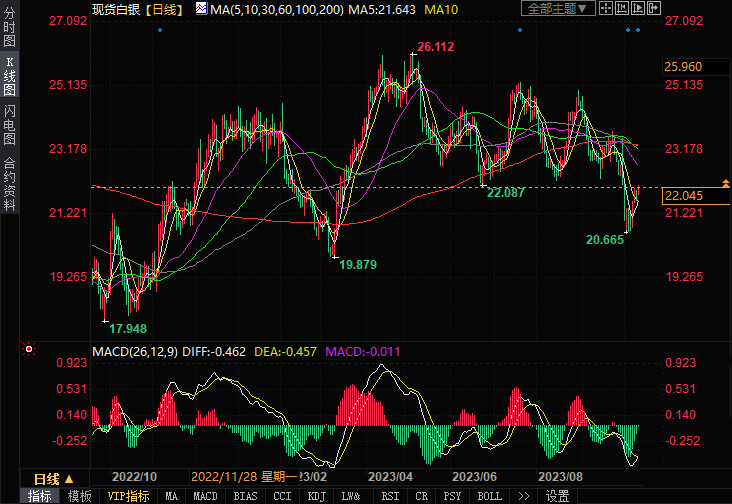Image resolution: width=732 pixels, height=504 pixels.
Task: Click the 17.948 low price marker
Action: pyautogui.click(x=128, y=328)
